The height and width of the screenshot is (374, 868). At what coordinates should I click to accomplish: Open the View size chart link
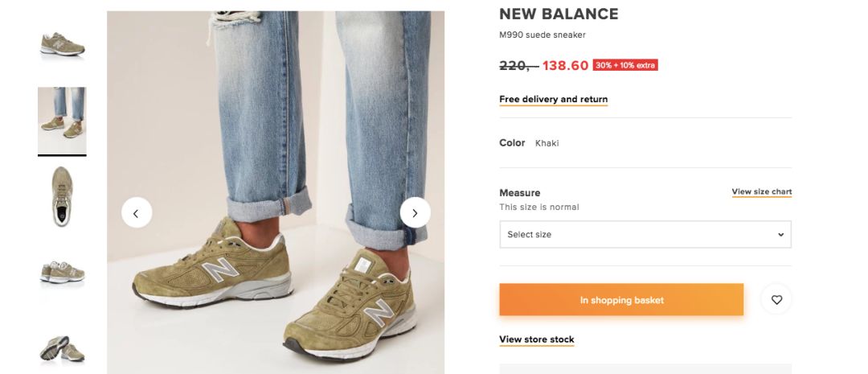pos(761,192)
